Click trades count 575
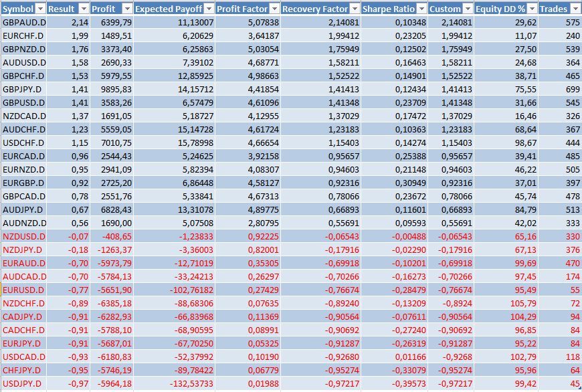Screen dimensions: 582x392 (573, 22)
